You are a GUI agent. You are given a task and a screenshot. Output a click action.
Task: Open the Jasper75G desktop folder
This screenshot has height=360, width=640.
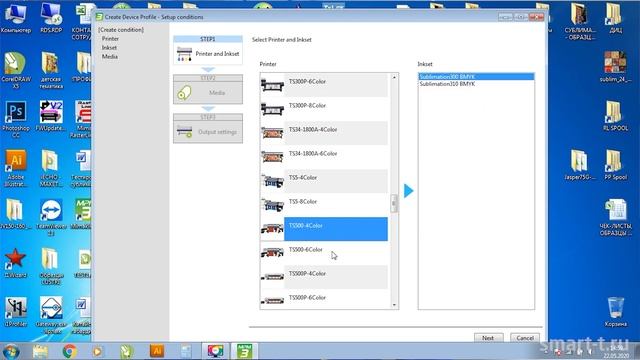pos(580,164)
